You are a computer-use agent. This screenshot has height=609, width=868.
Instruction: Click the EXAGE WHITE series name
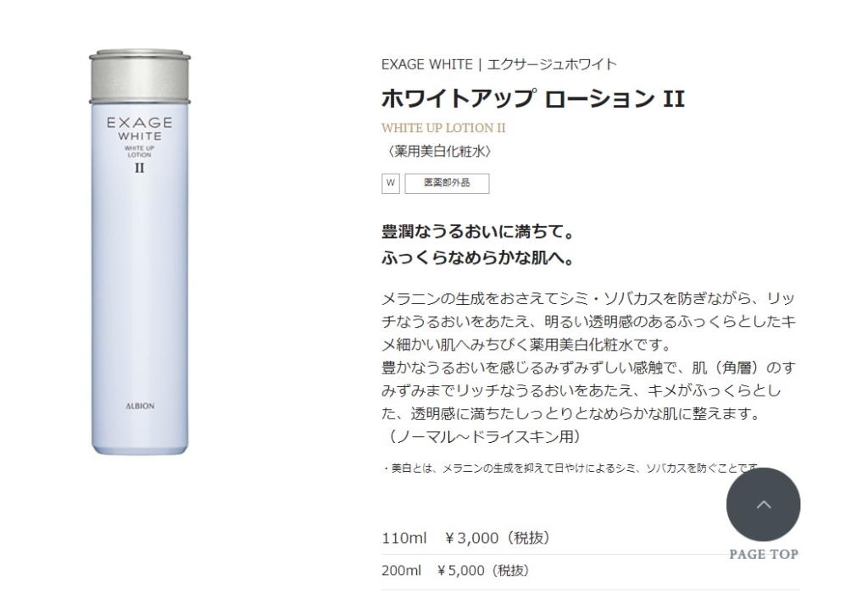(427, 64)
